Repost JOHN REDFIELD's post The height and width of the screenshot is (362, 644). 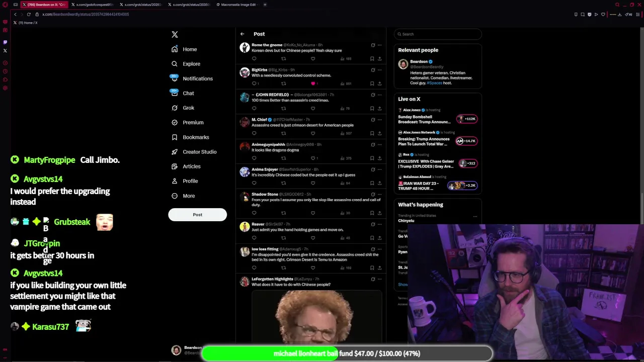click(x=283, y=109)
